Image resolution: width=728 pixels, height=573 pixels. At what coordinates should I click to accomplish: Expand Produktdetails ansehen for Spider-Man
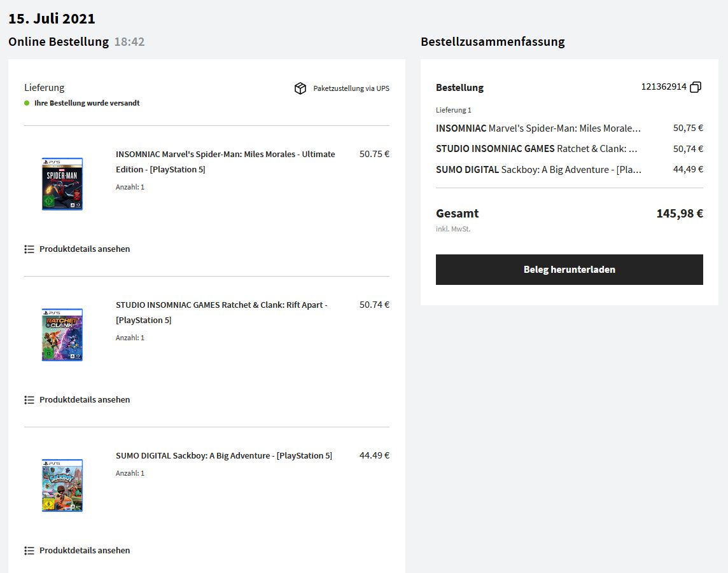tap(85, 249)
